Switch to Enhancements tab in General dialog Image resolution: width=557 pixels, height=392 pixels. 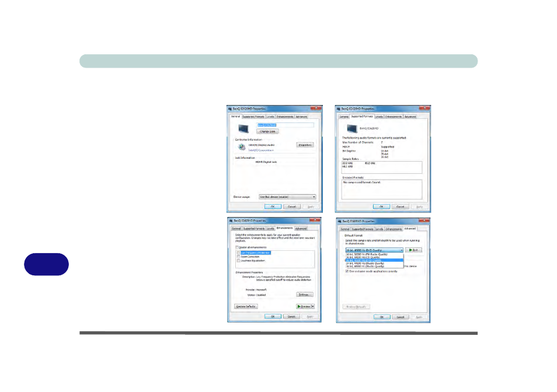[285, 117]
